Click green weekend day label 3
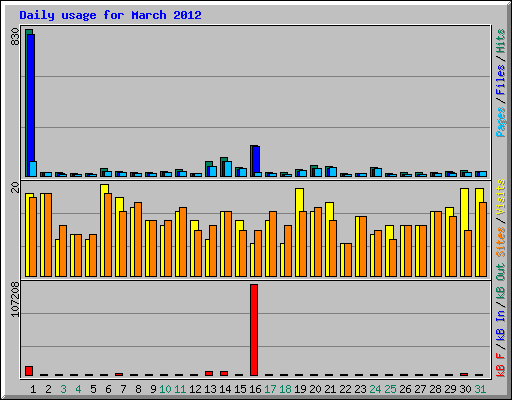The width and height of the screenshot is (512, 400). (x=63, y=389)
